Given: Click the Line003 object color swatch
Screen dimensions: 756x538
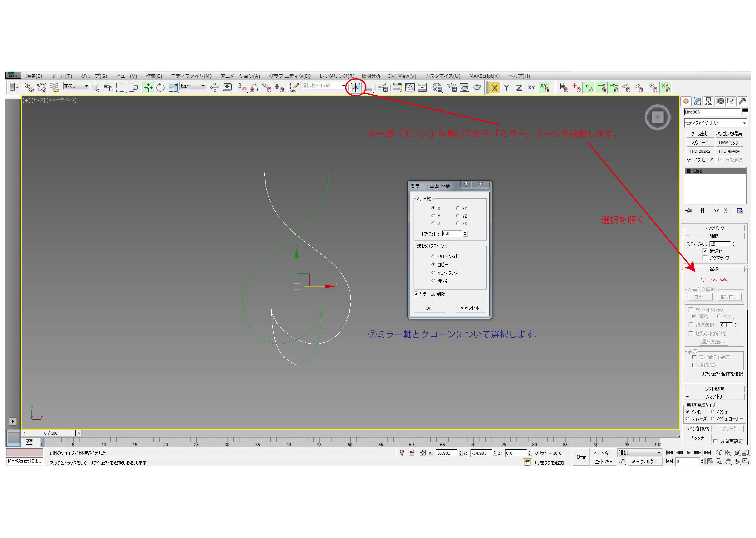Looking at the screenshot, I should pyautogui.click(x=745, y=111).
